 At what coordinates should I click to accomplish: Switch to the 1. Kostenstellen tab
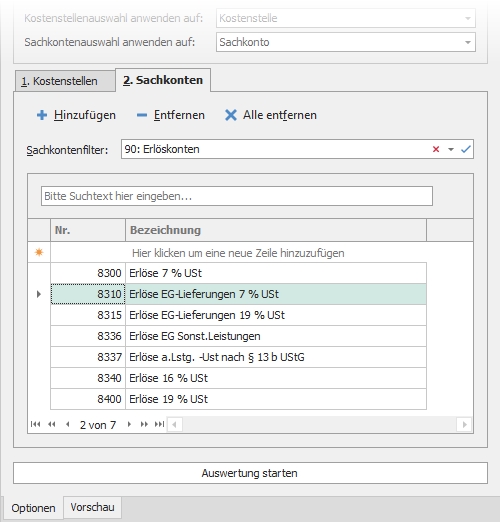65,81
